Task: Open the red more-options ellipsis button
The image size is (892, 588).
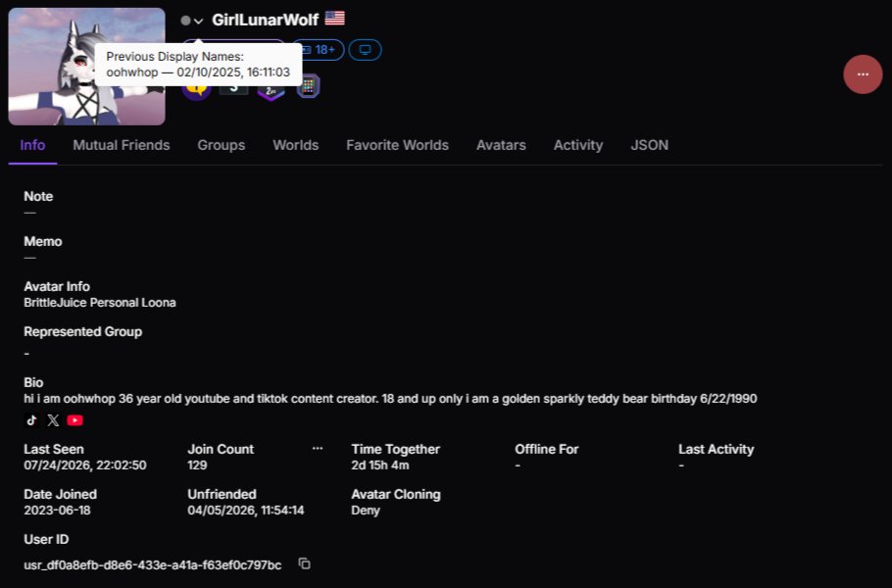Action: (x=863, y=74)
